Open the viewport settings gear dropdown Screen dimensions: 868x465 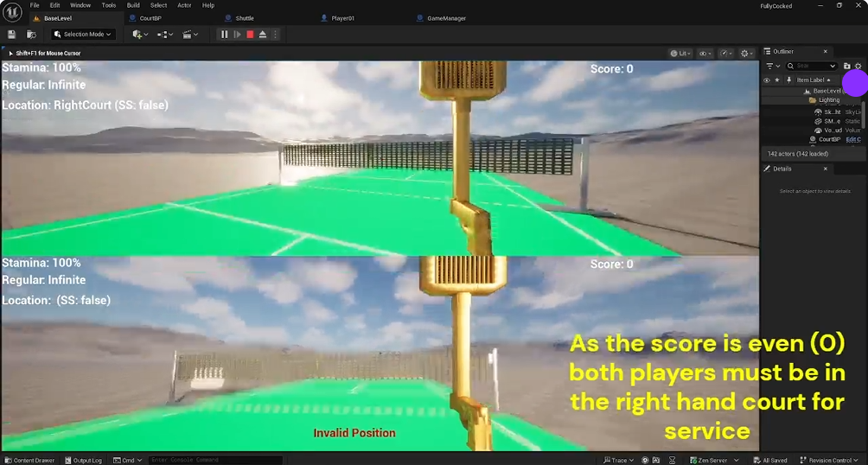coord(747,53)
